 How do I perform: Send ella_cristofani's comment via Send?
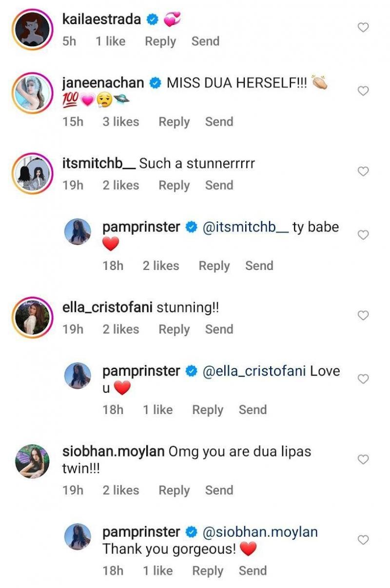[219, 329]
